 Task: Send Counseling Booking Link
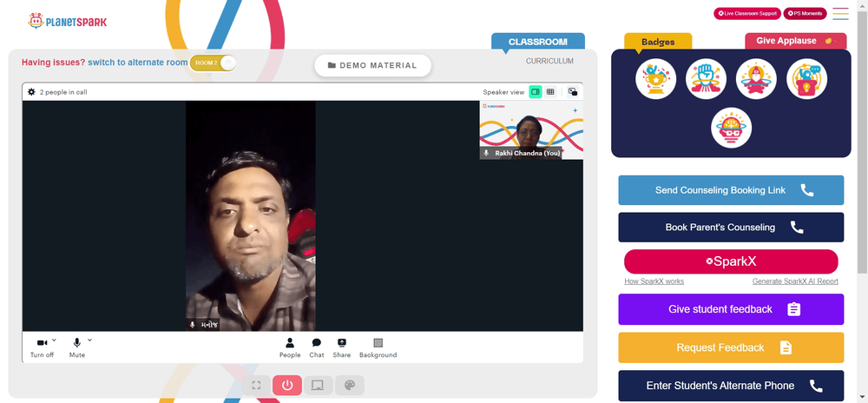(x=731, y=190)
